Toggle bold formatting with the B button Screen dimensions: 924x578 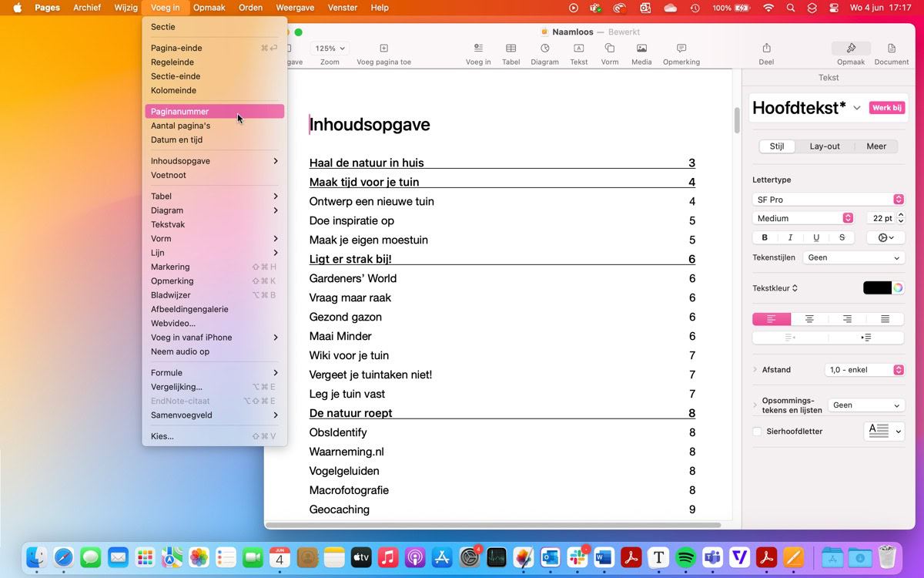click(x=764, y=237)
